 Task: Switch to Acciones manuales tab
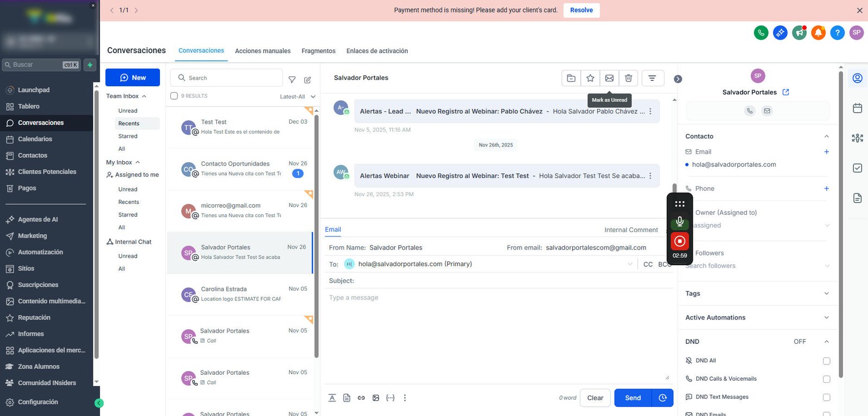(263, 51)
